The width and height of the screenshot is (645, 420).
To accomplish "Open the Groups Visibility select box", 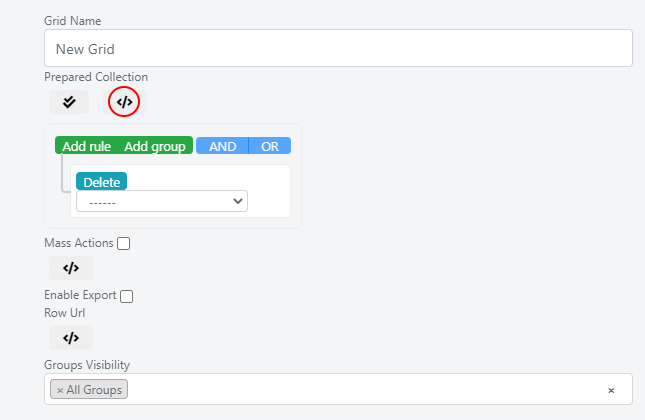I will [338, 389].
